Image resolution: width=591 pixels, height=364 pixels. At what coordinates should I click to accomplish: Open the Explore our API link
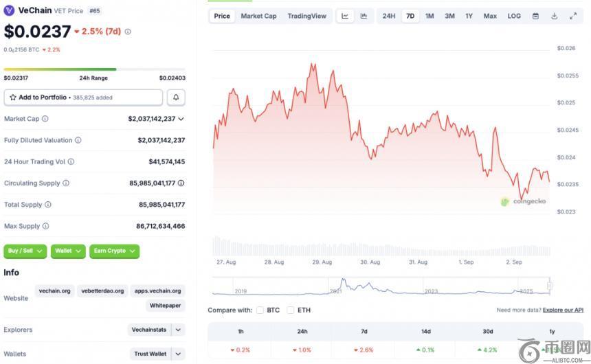coord(563,310)
